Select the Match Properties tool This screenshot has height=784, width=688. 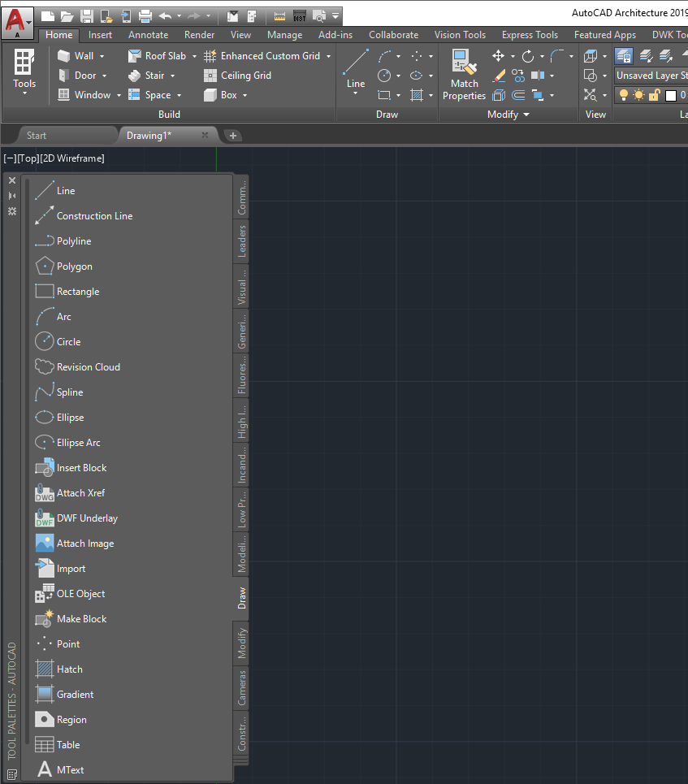pos(464,73)
